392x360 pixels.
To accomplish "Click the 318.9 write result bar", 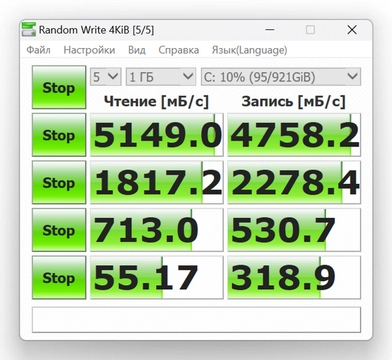I will pos(294,278).
